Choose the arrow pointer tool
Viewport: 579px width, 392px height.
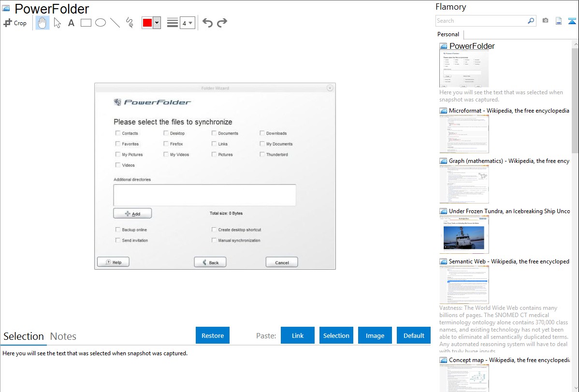click(x=57, y=23)
